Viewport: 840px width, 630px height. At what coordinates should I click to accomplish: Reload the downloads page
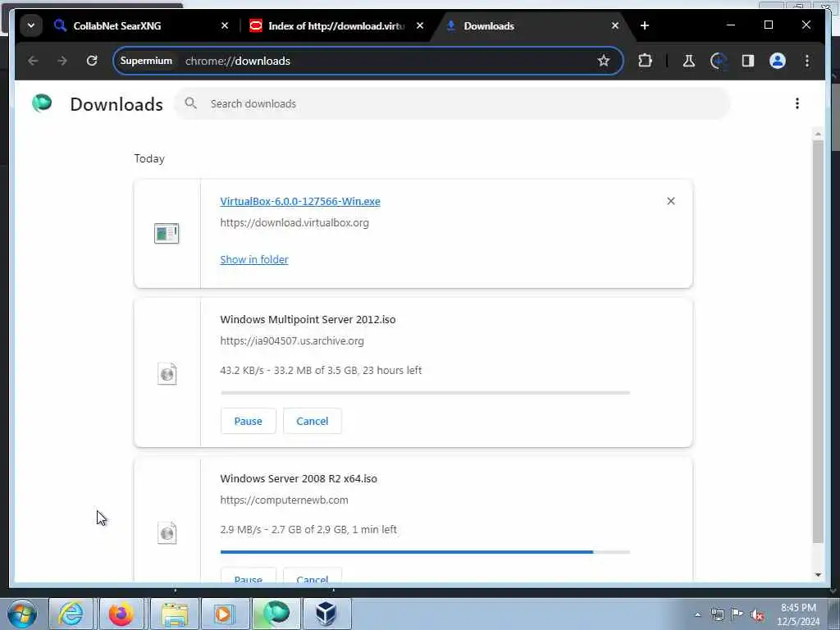tap(92, 61)
